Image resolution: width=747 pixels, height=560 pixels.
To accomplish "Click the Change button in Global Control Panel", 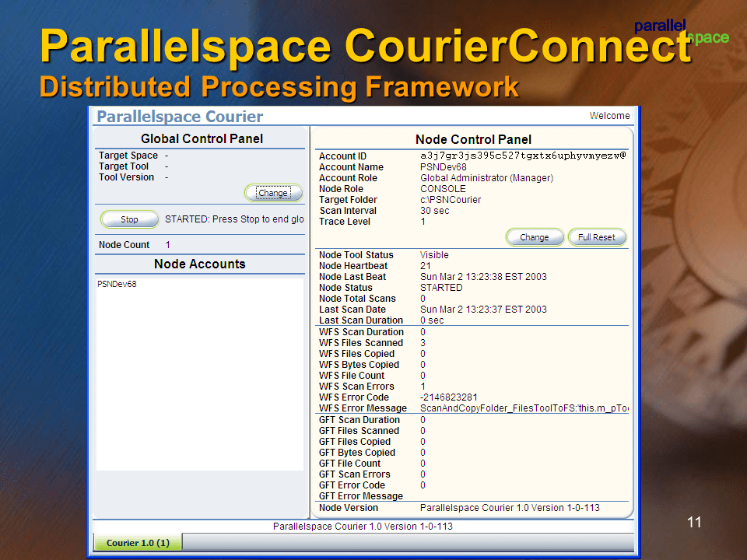I will (273, 193).
